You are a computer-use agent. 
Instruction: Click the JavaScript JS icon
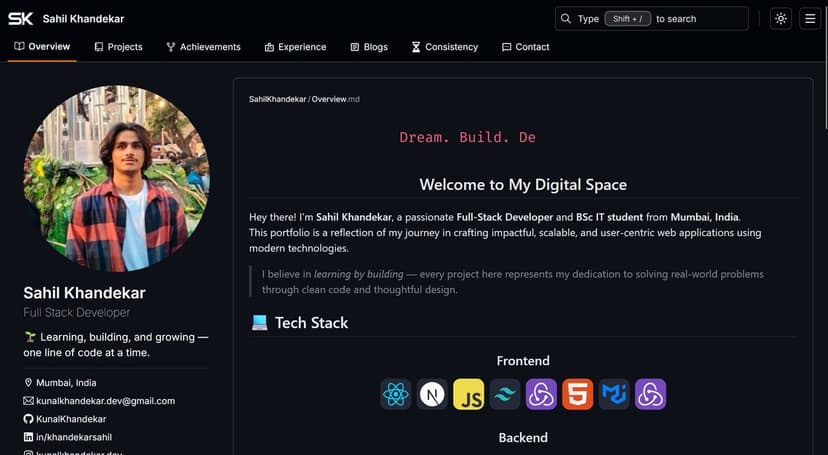(x=468, y=394)
